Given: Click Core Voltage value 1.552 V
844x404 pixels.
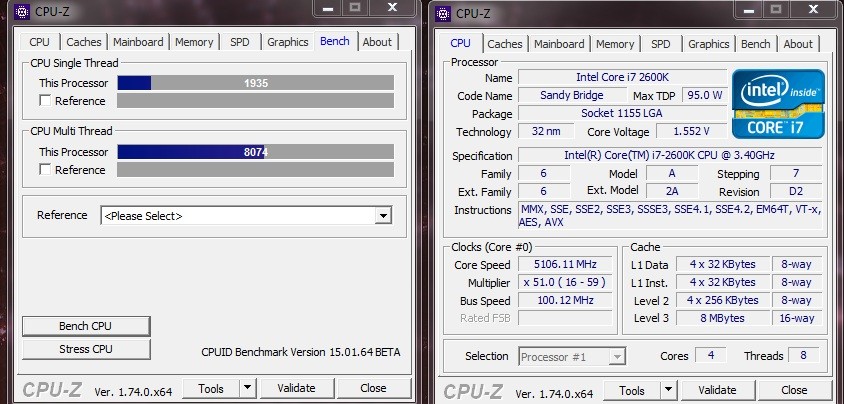Looking at the screenshot, I should (x=691, y=131).
